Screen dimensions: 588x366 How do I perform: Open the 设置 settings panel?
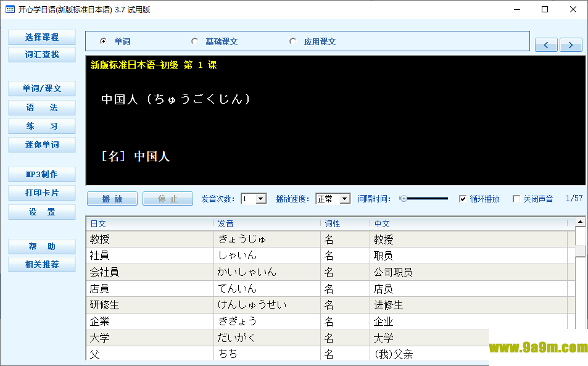[x=41, y=212]
